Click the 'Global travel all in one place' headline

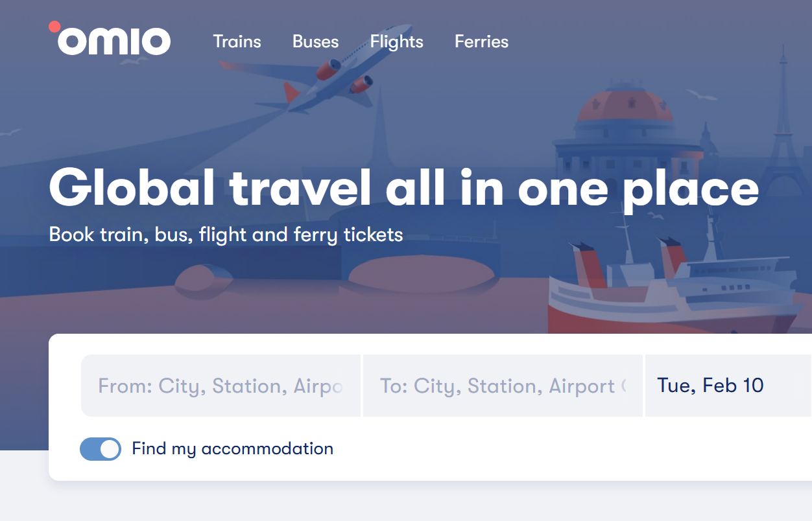coord(403,188)
